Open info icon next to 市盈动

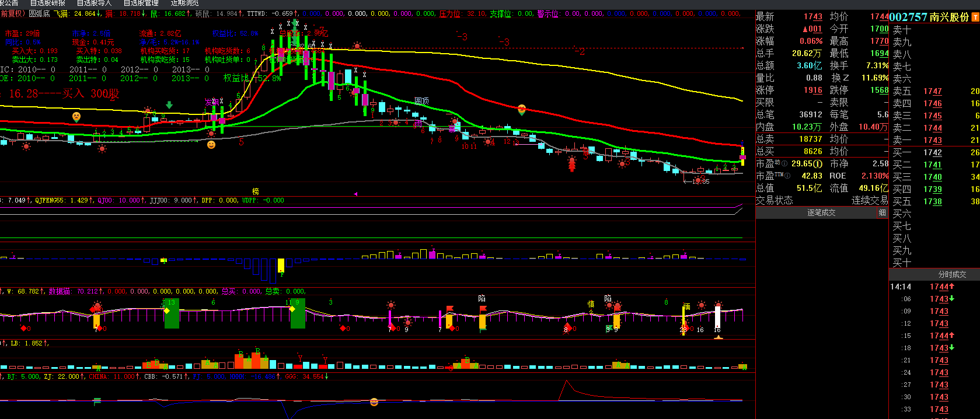(x=784, y=163)
